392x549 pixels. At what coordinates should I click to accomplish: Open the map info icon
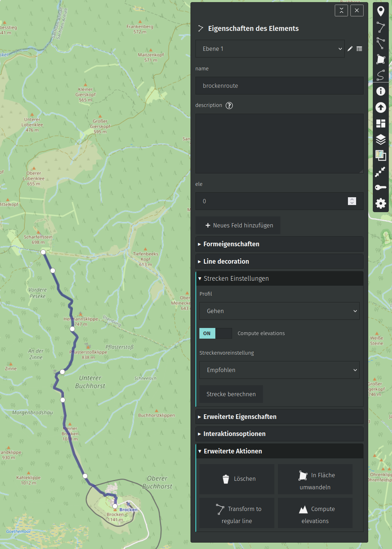click(x=381, y=91)
